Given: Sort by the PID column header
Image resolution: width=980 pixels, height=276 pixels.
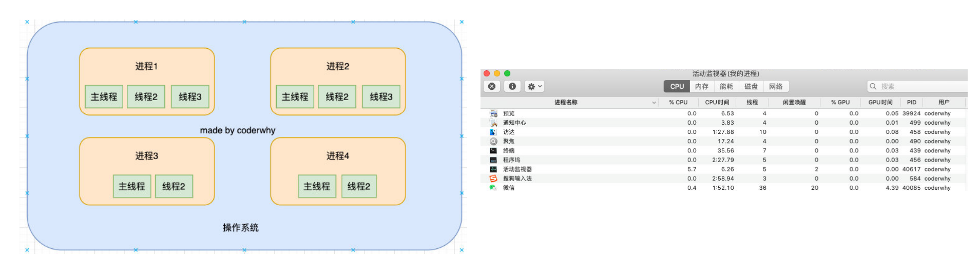Looking at the screenshot, I should 912,102.
